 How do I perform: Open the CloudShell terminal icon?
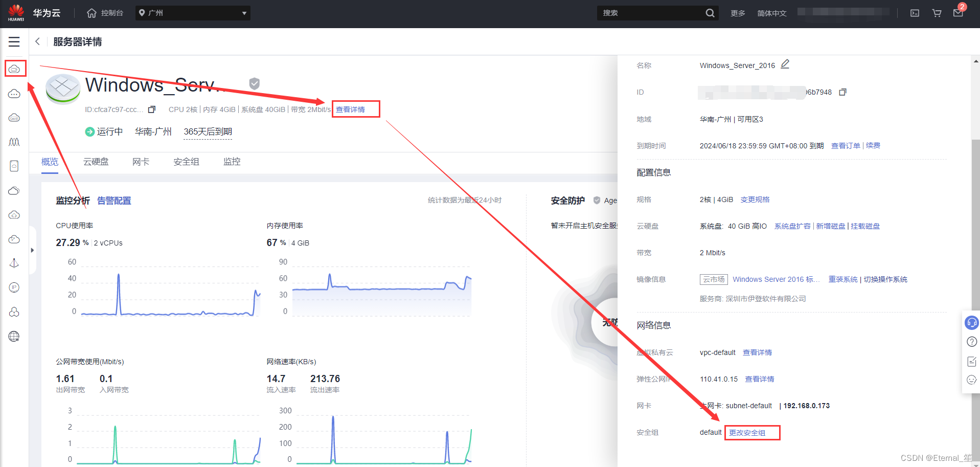pyautogui.click(x=915, y=13)
